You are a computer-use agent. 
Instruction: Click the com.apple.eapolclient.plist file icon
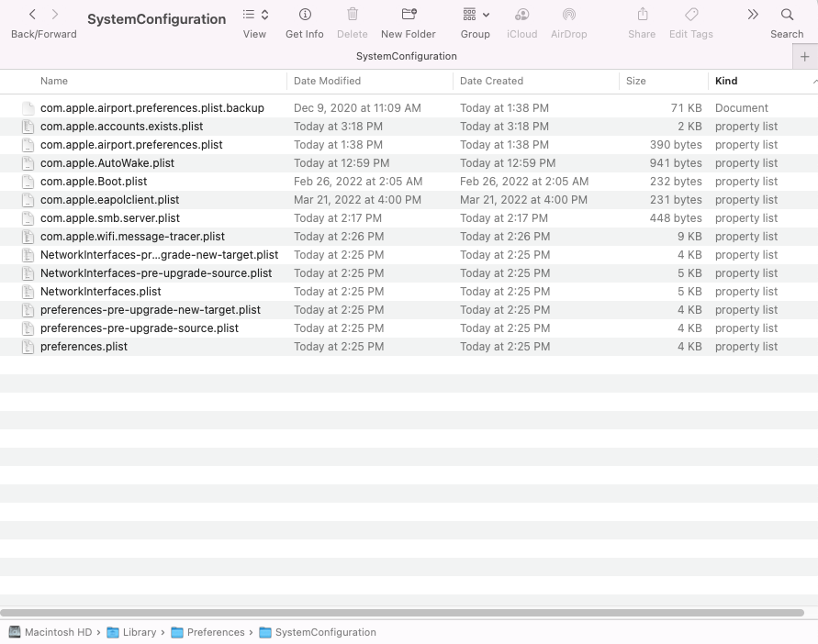coord(28,200)
